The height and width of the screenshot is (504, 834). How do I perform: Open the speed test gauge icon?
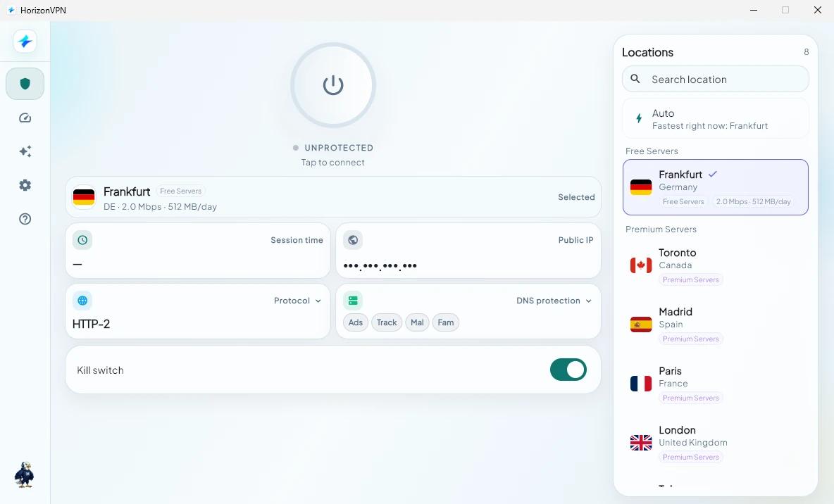25,118
